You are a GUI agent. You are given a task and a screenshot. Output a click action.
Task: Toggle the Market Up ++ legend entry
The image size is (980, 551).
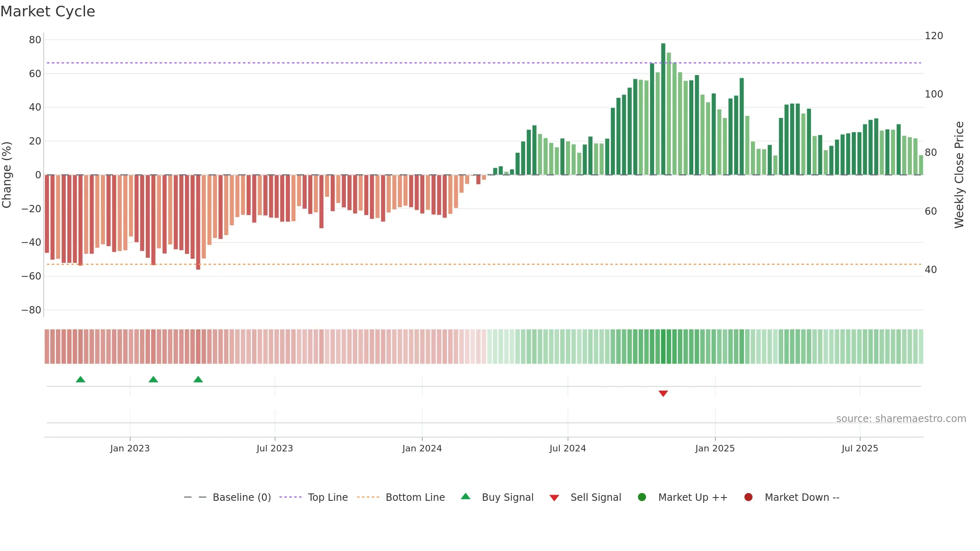click(x=682, y=497)
